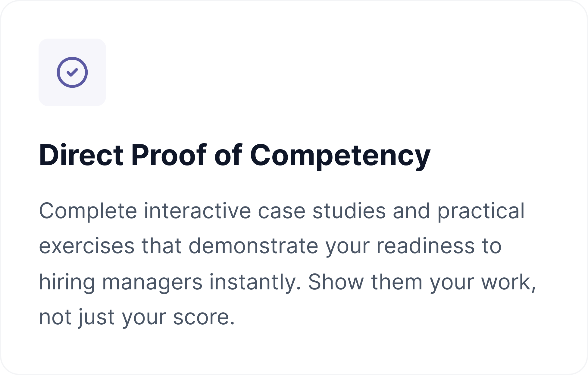This screenshot has height=375, width=588.
Task: Click the word 'work,' in the third line
Action: click(x=509, y=282)
